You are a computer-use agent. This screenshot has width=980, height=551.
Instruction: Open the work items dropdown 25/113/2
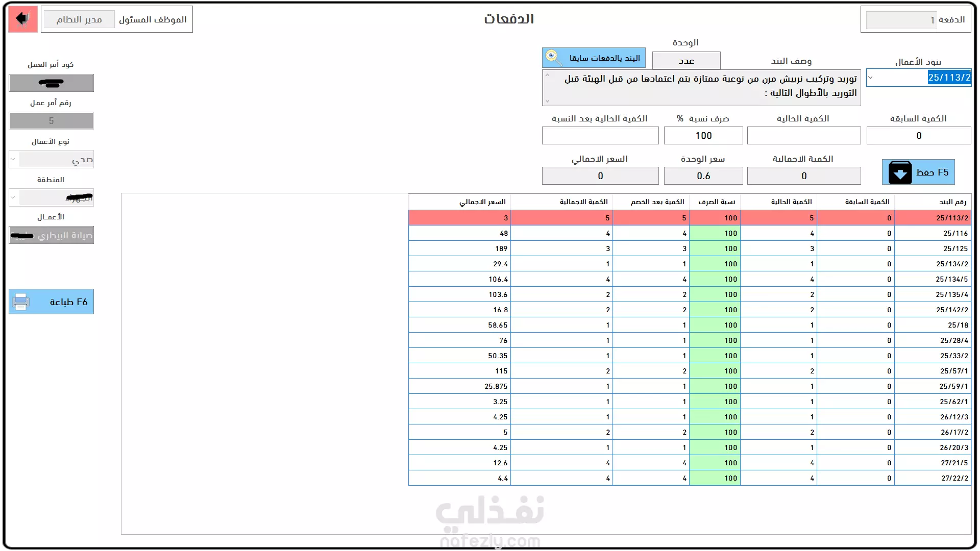870,78
